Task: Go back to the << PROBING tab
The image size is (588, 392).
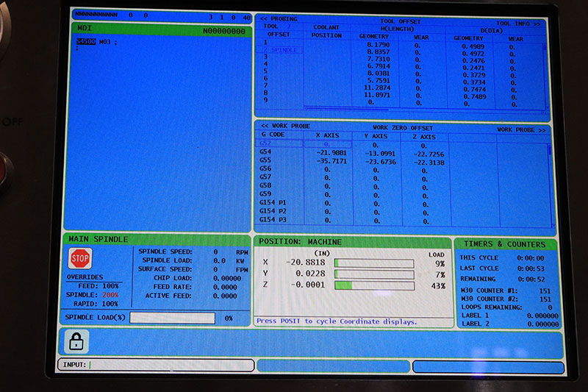Action: [279, 19]
